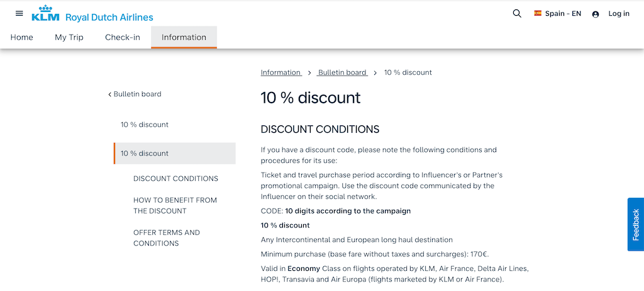The width and height of the screenshot is (644, 291).
Task: Jump to the DISCOUNT CONDITIONS section in the sidebar
Action: click(176, 179)
